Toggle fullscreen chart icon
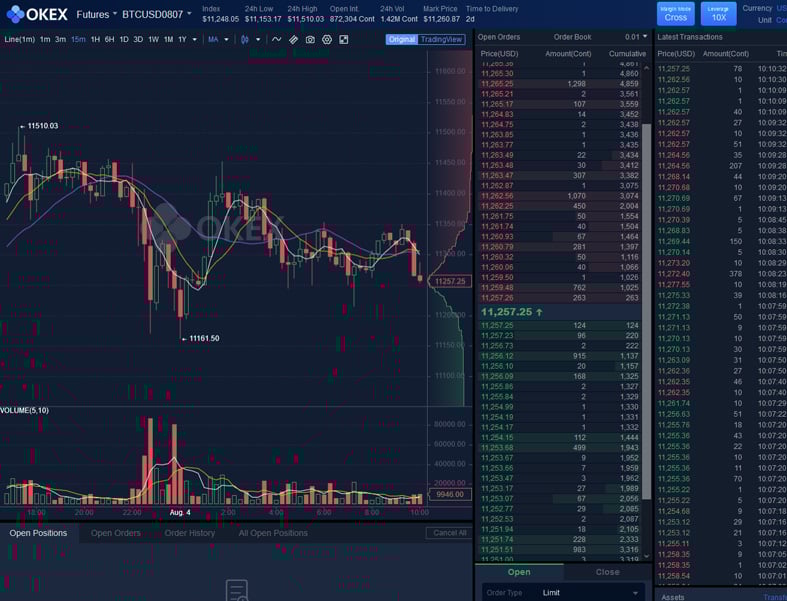787x601 pixels. pyautogui.click(x=344, y=40)
